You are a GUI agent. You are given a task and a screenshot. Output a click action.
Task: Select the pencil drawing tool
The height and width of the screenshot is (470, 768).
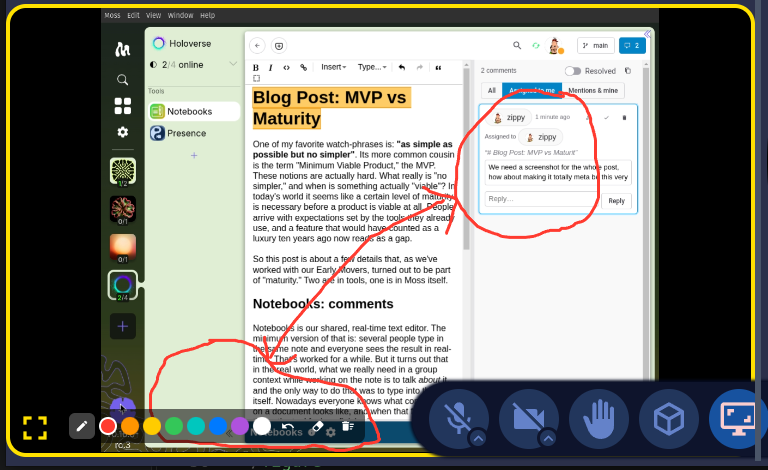[x=82, y=426]
